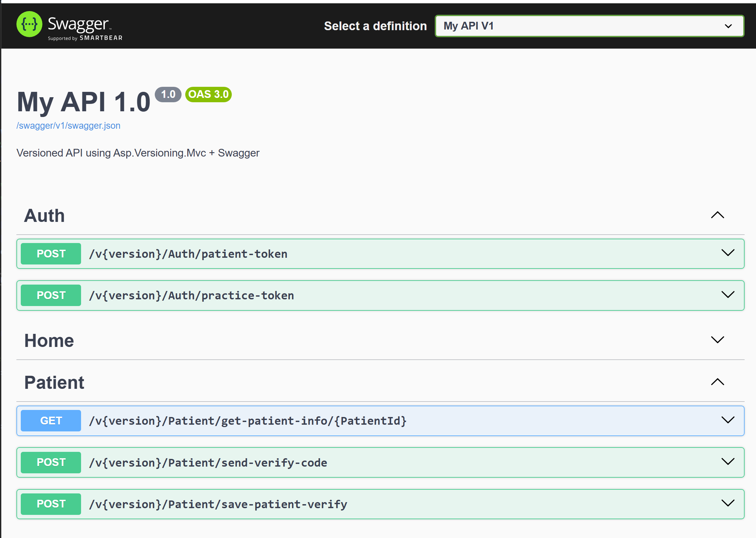756x538 pixels.
Task: Select the Patient section heading
Action: point(54,382)
